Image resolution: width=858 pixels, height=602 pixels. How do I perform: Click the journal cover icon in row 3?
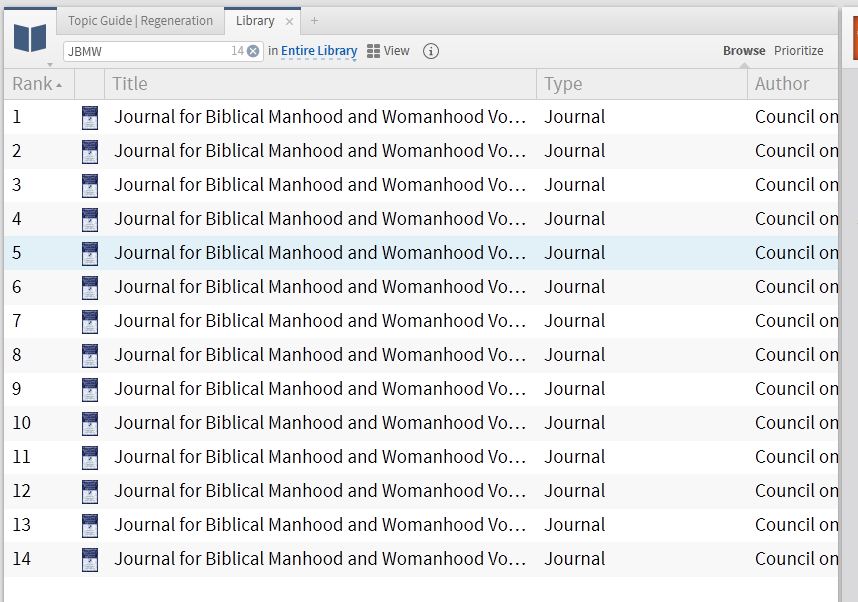90,185
